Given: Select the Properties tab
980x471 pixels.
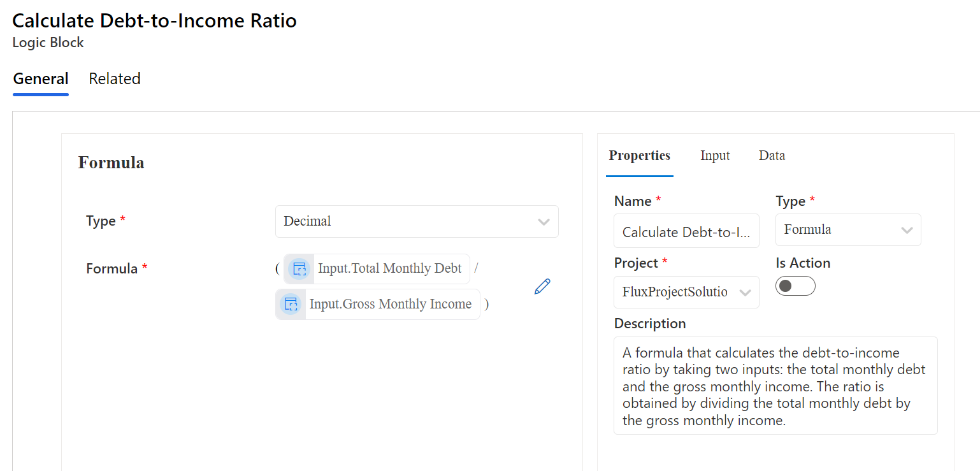Looking at the screenshot, I should point(639,156).
